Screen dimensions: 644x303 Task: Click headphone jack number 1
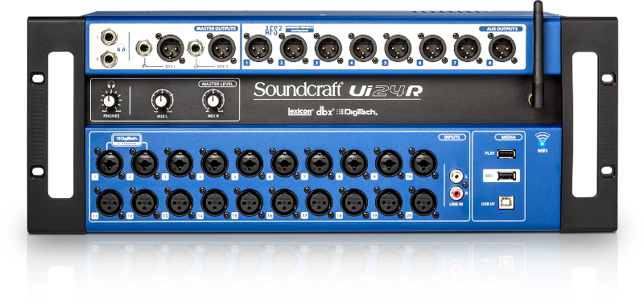pos(109,38)
